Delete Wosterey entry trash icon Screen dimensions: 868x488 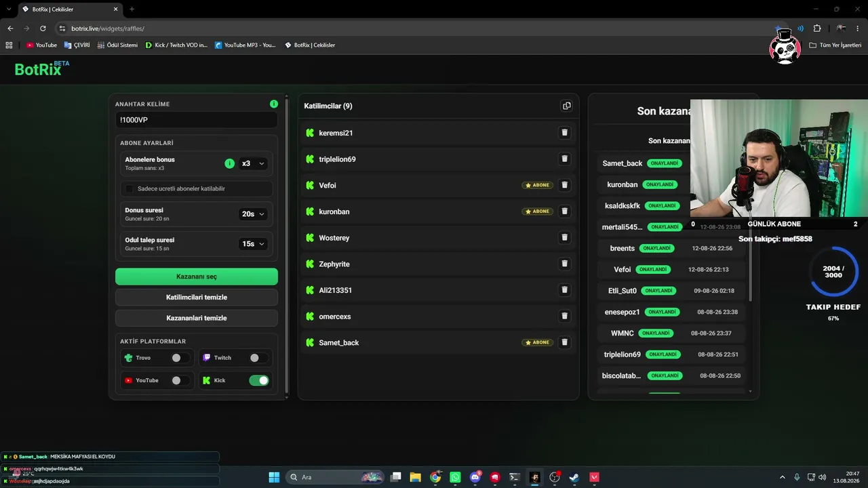pos(564,238)
